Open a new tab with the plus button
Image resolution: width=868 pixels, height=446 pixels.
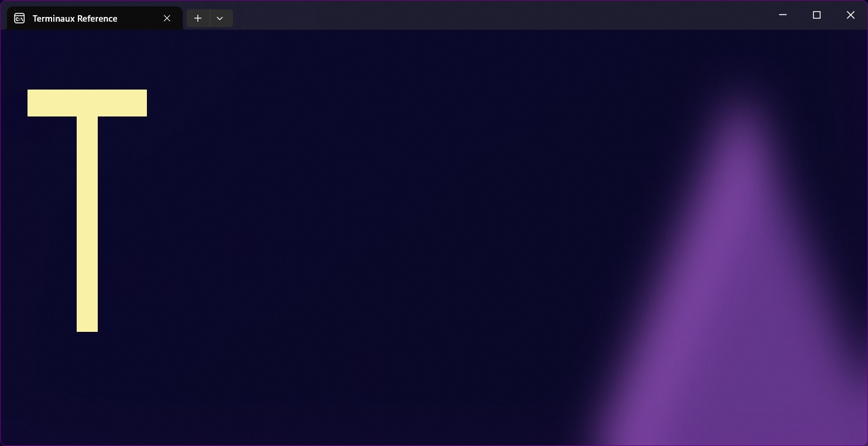tap(198, 18)
